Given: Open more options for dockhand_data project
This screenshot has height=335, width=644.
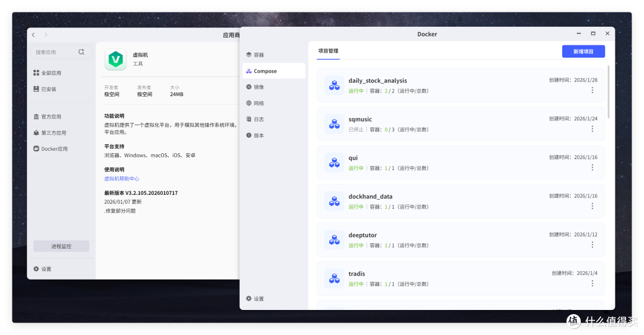Looking at the screenshot, I should tap(592, 206).
